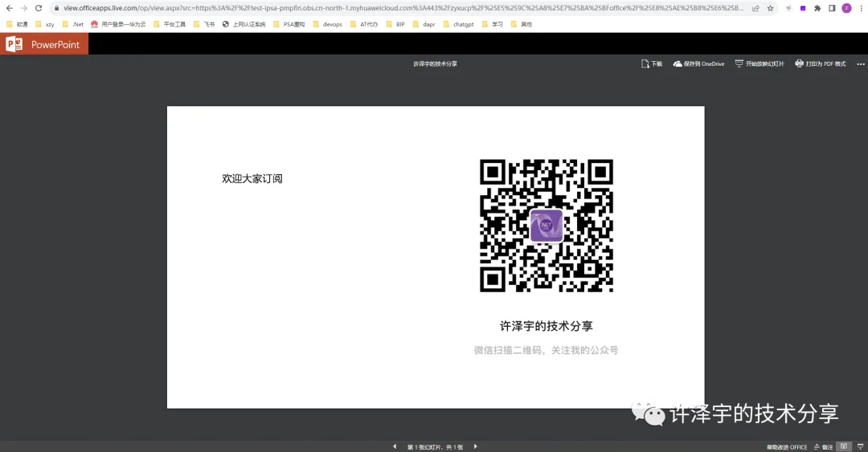Reload the page with the refresh icon
868x452 pixels.
click(x=39, y=8)
